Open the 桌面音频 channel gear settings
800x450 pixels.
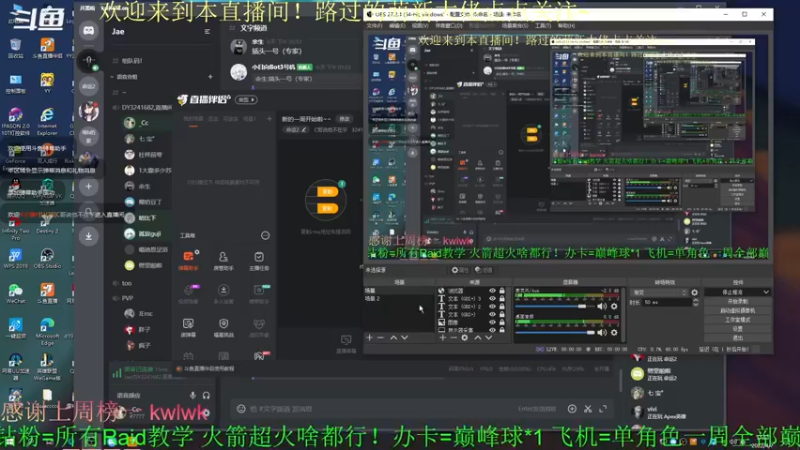[614, 333]
